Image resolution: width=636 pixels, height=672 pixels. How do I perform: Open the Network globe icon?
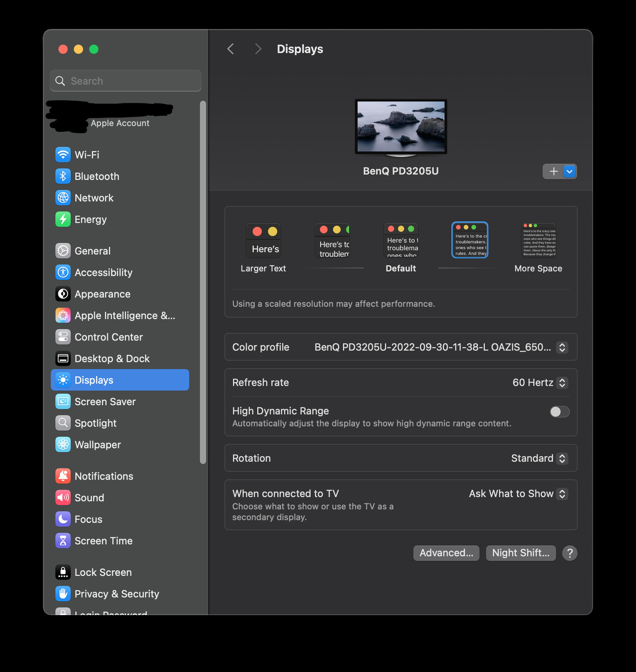point(63,198)
